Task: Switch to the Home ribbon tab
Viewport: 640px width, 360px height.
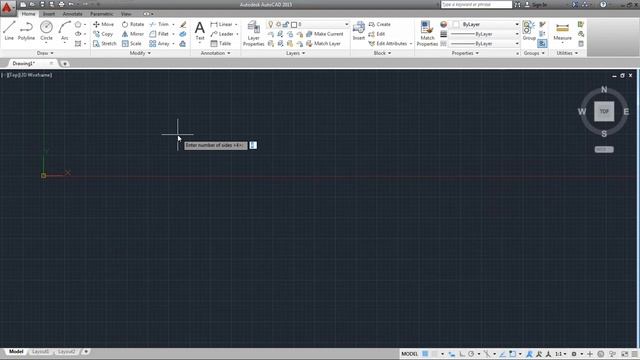Action: coord(29,14)
